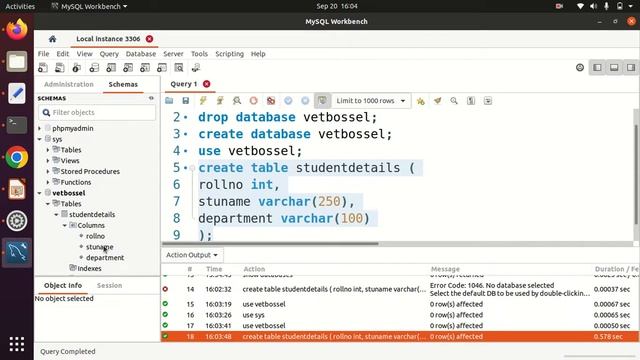Viewport: 640px width, 360px height.
Task: Open the Database menu
Action: (141, 54)
